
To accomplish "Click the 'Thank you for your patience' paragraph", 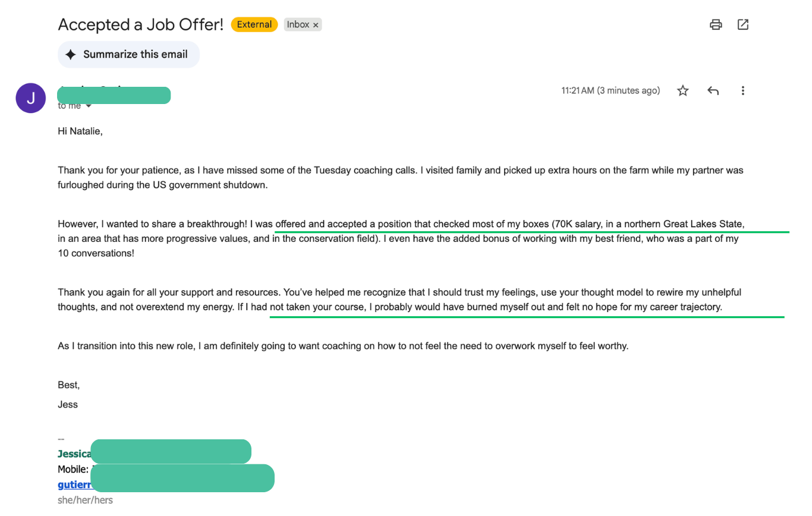I will [x=401, y=177].
